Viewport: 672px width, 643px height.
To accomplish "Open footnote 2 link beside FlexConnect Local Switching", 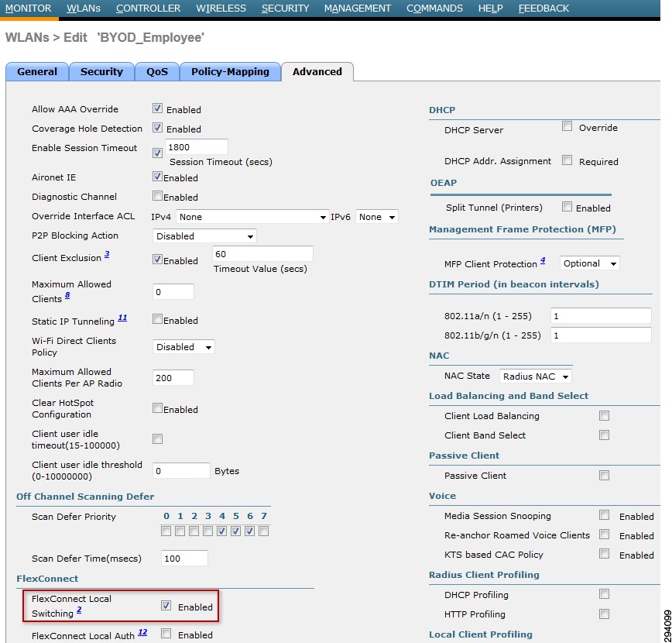I will [79, 610].
